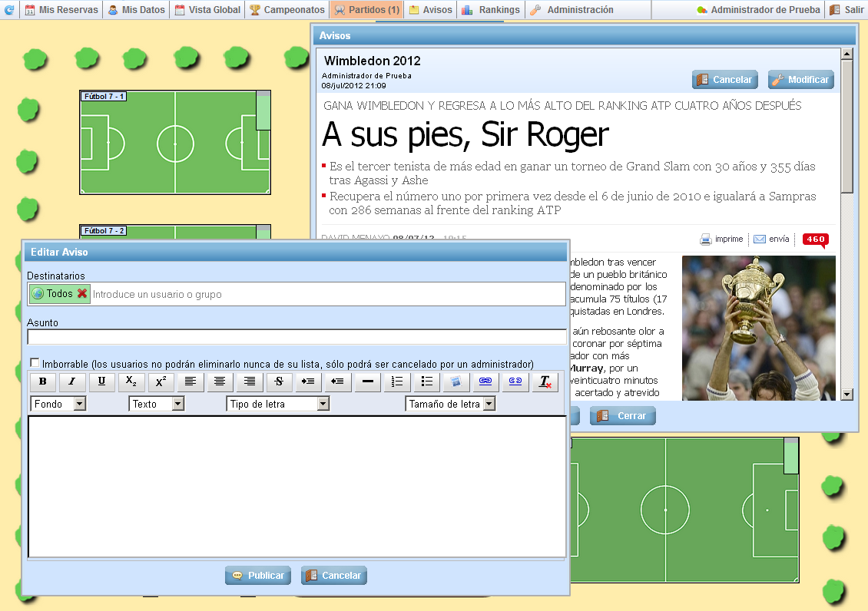Insert a numbered list
868x611 pixels.
[397, 381]
